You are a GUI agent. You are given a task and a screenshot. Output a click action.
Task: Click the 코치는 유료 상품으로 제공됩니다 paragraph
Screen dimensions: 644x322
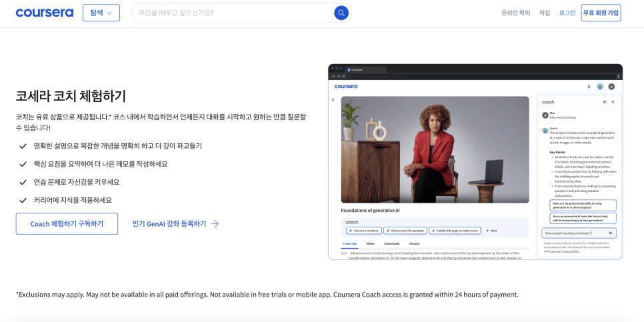click(161, 123)
